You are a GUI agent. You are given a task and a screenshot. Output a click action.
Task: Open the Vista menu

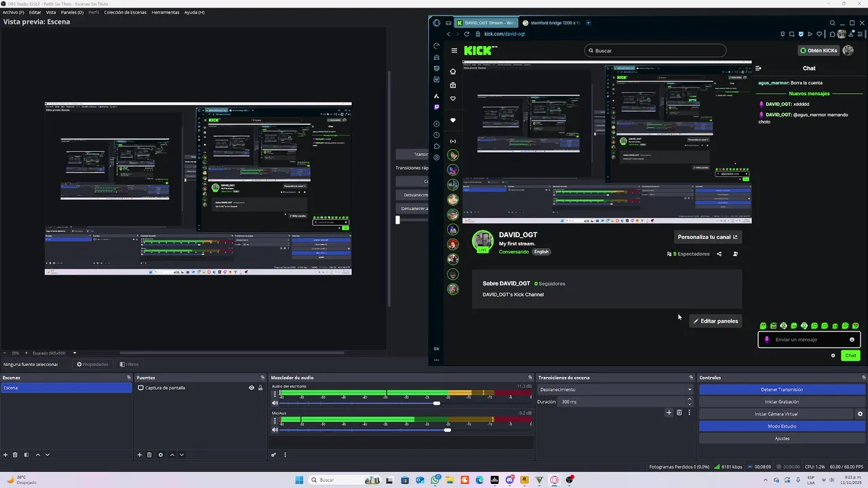pyautogui.click(x=51, y=12)
